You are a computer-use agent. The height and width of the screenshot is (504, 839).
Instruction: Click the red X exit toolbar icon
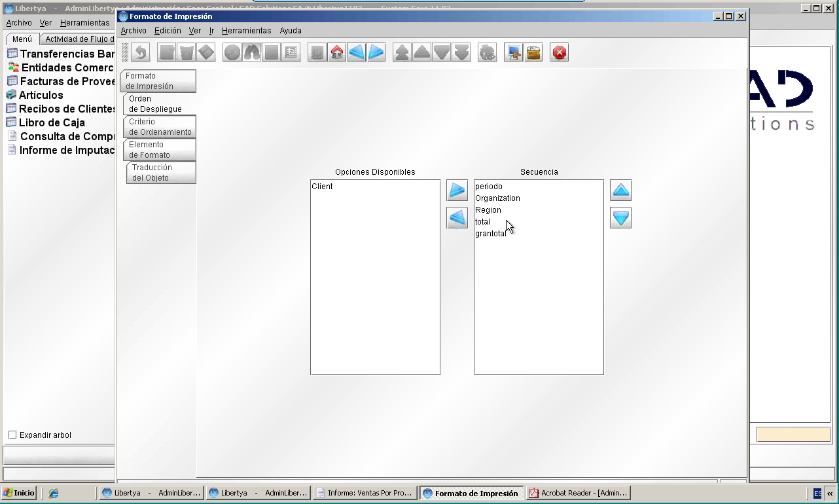click(560, 52)
